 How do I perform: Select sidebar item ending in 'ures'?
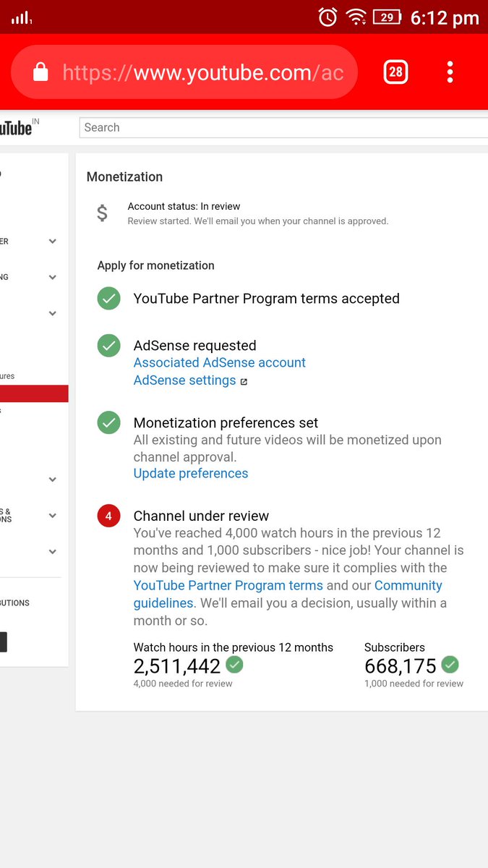(x=7, y=376)
